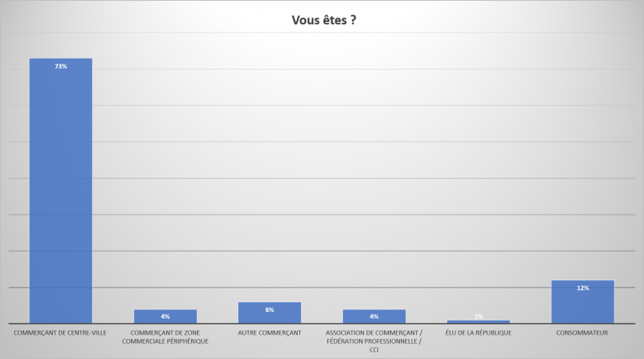Screen dimensions: 644x359
Task: Click the horizontal baseline axis of chart
Action: [322, 324]
